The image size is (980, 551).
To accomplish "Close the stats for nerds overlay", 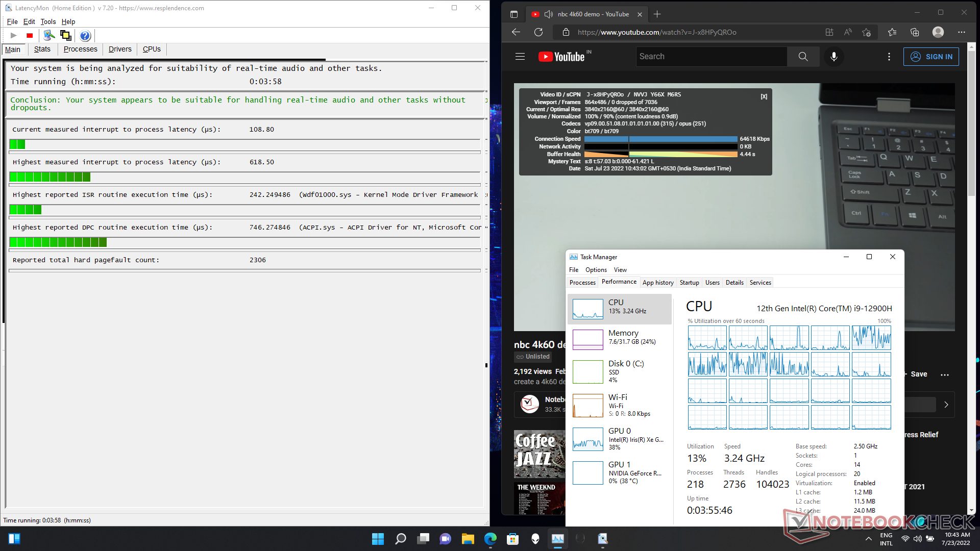I will click(764, 96).
